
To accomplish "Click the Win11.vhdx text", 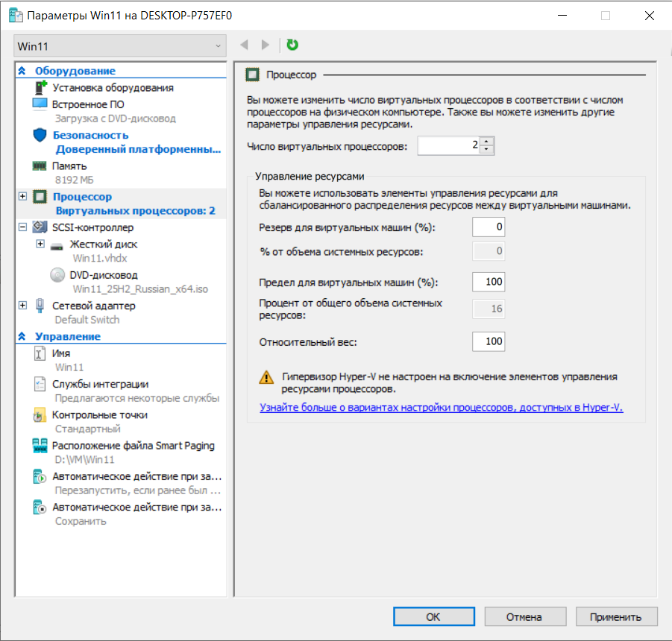I will 100,258.
